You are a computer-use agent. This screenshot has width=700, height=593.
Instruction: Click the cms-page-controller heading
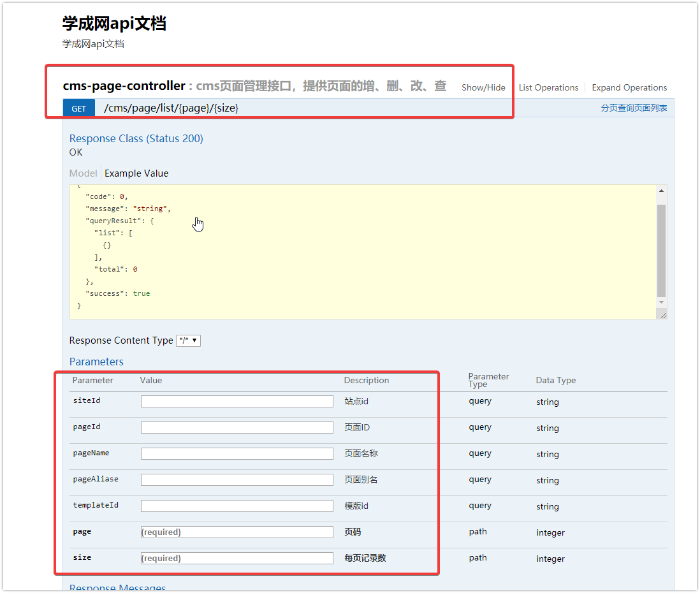coord(124,85)
